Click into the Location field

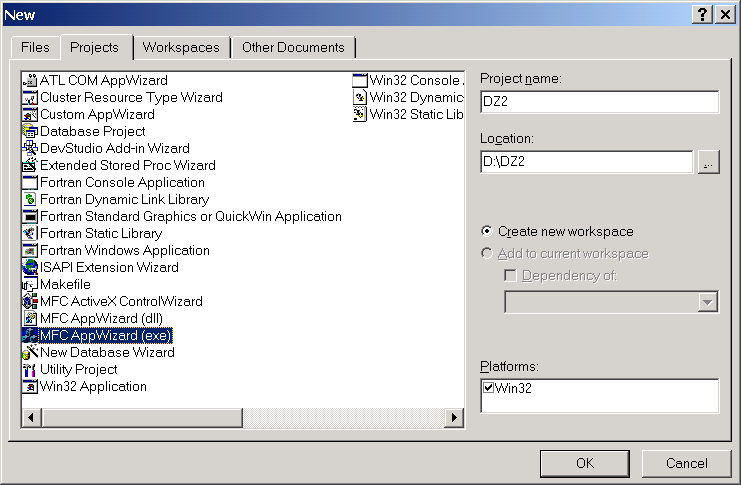586,162
